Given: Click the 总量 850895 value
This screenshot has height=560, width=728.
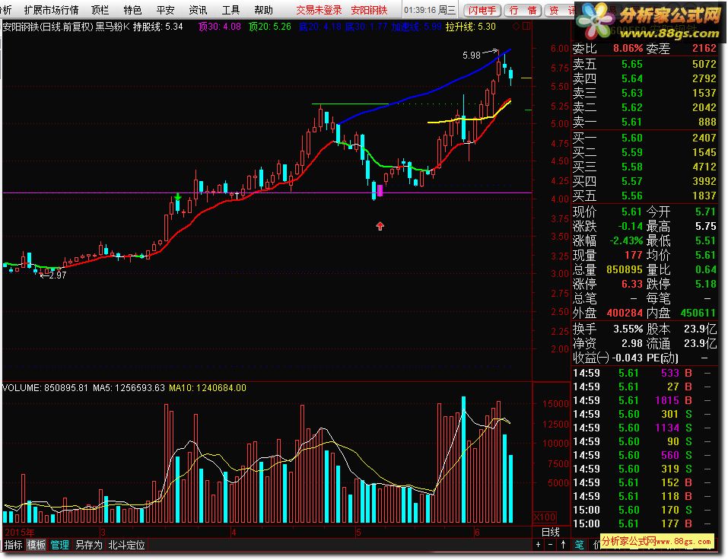Looking at the screenshot, I should (x=625, y=270).
